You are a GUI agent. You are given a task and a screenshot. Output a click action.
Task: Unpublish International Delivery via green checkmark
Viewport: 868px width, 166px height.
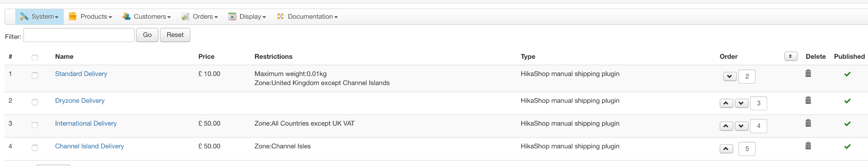point(847,123)
